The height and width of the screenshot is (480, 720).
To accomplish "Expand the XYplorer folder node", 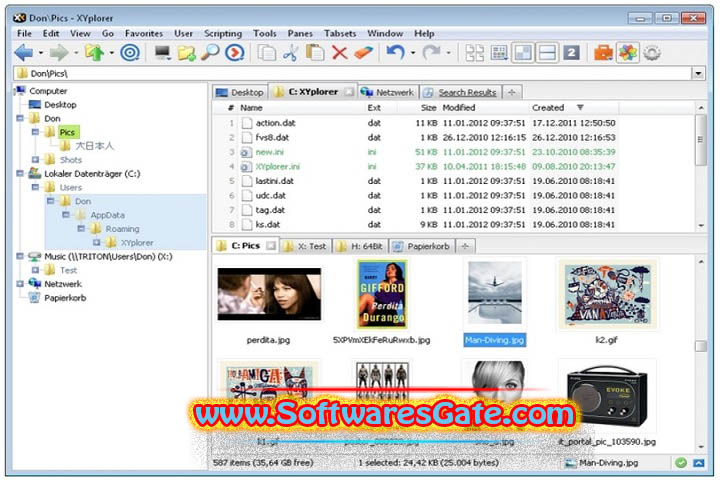I will point(96,242).
